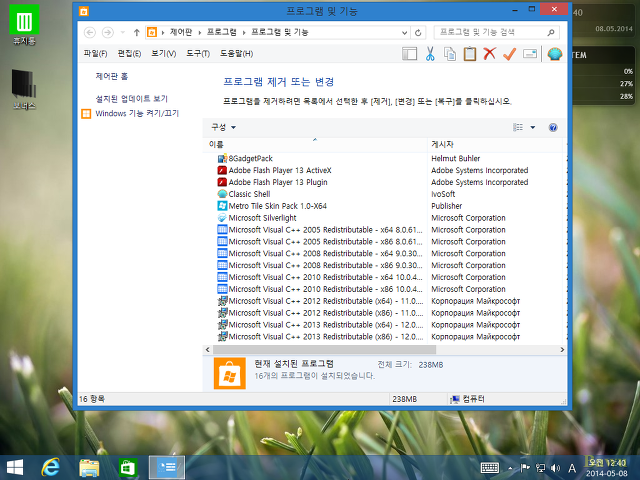Image resolution: width=640 pixels, height=480 pixels.
Task: Click the horizontal scrollbar thumb
Action: pos(324,350)
